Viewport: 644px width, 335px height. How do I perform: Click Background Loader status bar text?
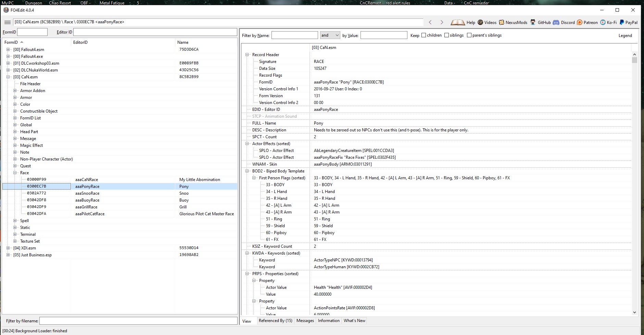coord(35,331)
